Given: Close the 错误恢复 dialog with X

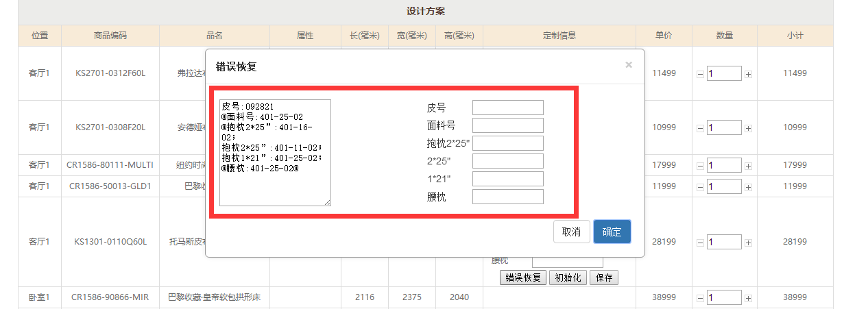Looking at the screenshot, I should point(628,65).
